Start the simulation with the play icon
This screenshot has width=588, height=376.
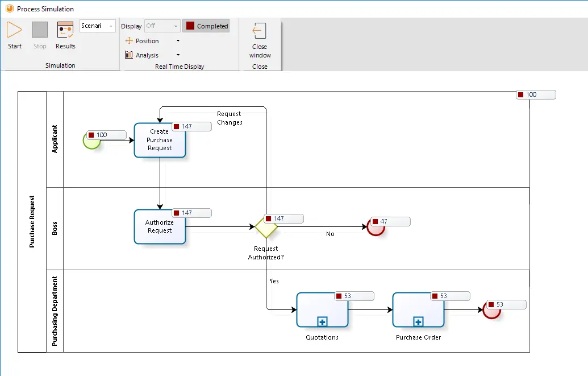tap(14, 30)
